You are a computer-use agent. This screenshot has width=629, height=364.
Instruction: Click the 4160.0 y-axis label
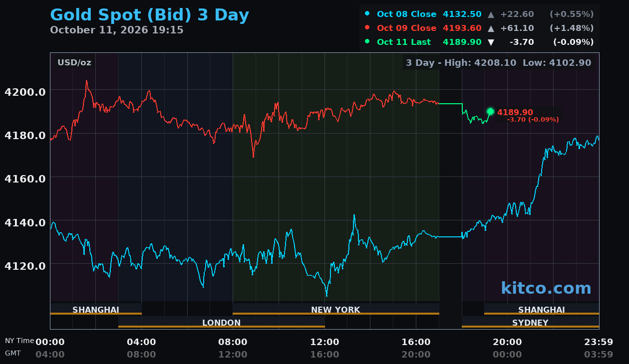[x=25, y=179]
